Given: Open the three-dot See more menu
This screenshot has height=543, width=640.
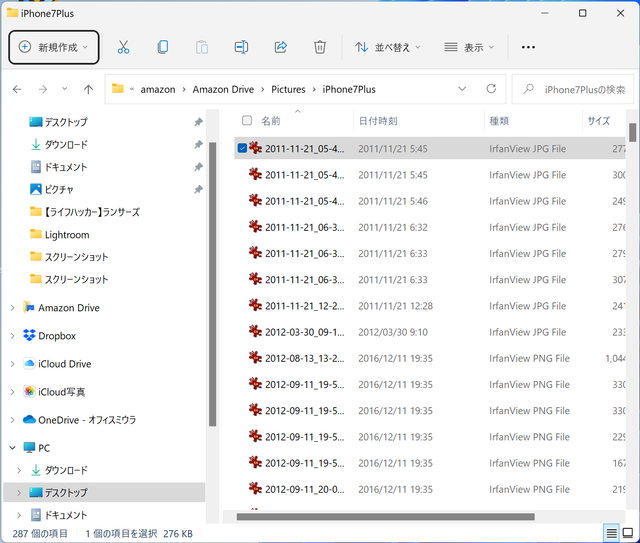Looking at the screenshot, I should pos(529,47).
